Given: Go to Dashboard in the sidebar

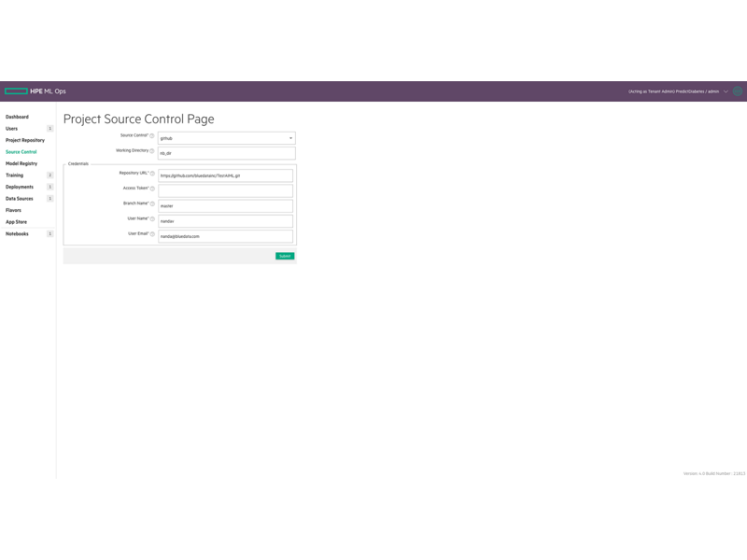Looking at the screenshot, I should coord(17,117).
